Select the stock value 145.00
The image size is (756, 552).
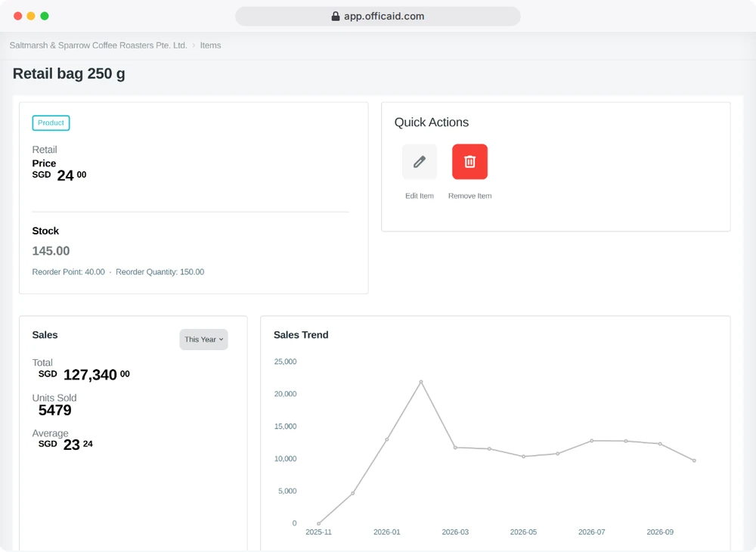pyautogui.click(x=51, y=251)
